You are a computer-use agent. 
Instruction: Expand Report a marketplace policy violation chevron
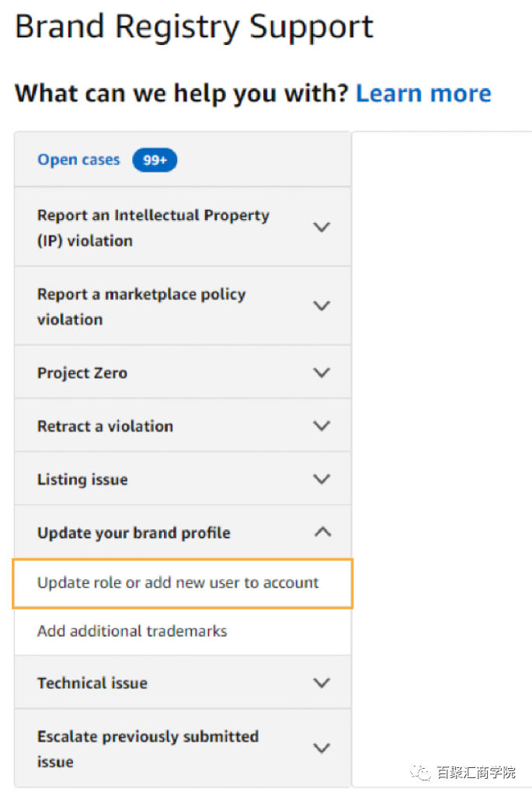tap(322, 306)
